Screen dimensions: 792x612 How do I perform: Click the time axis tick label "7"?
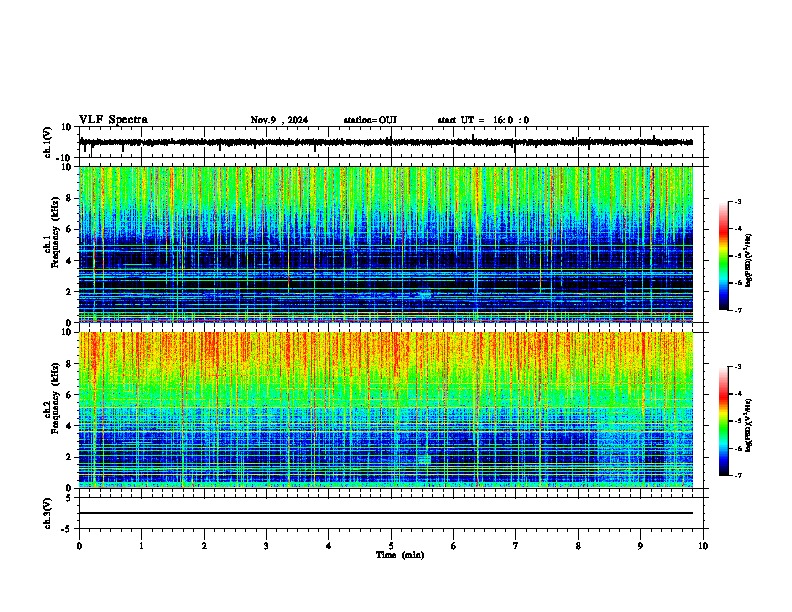[516, 546]
